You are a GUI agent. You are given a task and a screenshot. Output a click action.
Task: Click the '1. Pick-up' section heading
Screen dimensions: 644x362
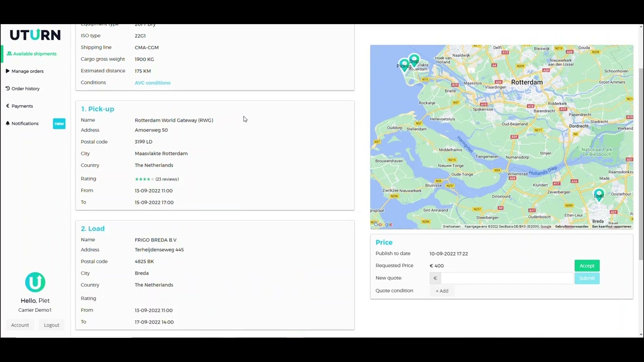click(98, 109)
